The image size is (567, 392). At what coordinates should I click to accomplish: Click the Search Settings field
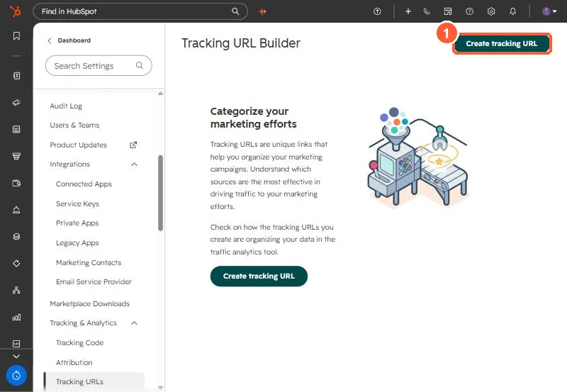pos(99,65)
